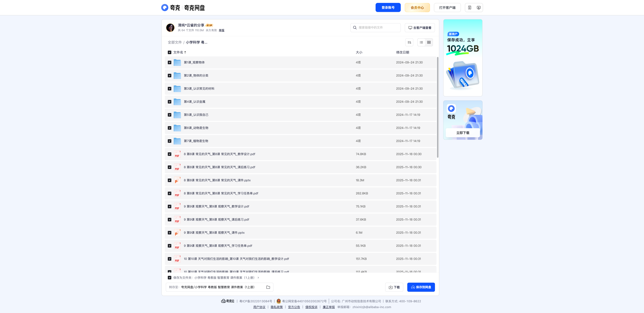Viewport: 644px width, 313px height.
Task: Click 去客户端查看 button
Action: pyautogui.click(x=420, y=28)
